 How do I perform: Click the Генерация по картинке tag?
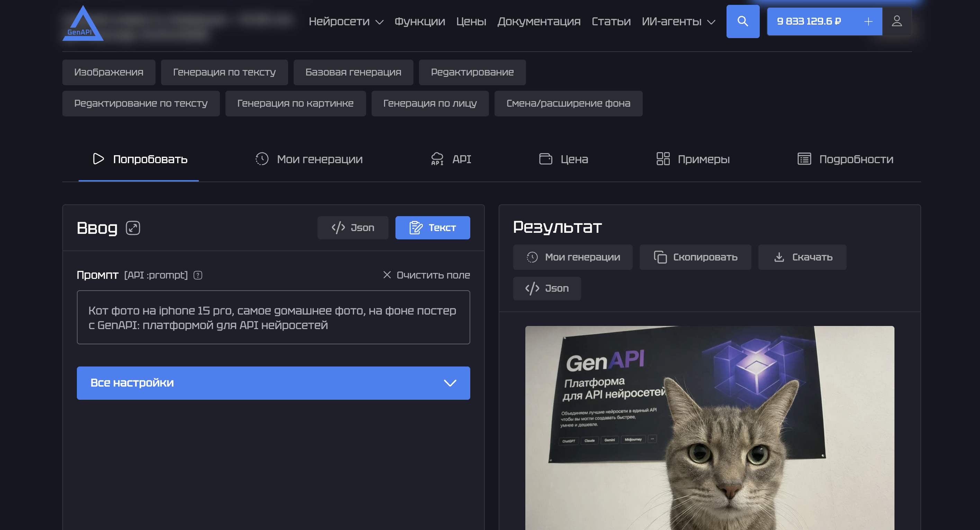click(x=295, y=104)
